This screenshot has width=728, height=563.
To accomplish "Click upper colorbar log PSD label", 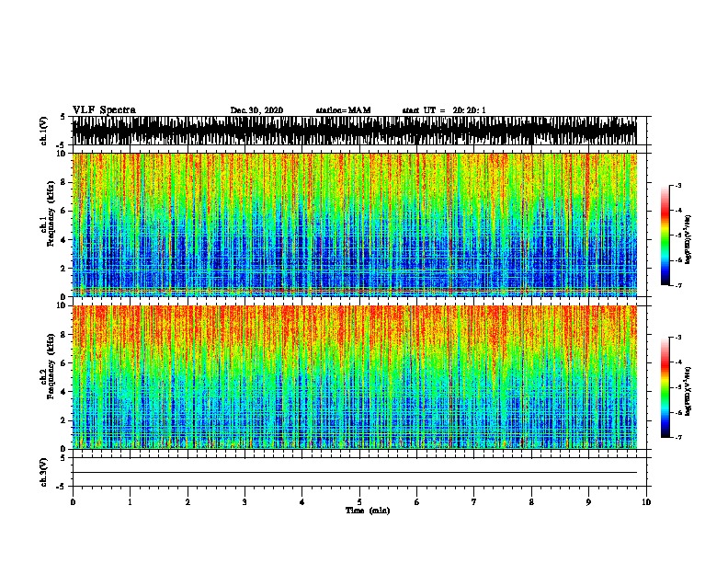I will coord(688,239).
